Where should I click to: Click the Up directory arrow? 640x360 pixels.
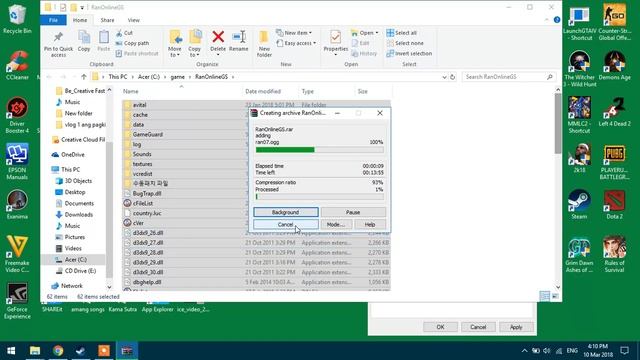(x=84, y=77)
